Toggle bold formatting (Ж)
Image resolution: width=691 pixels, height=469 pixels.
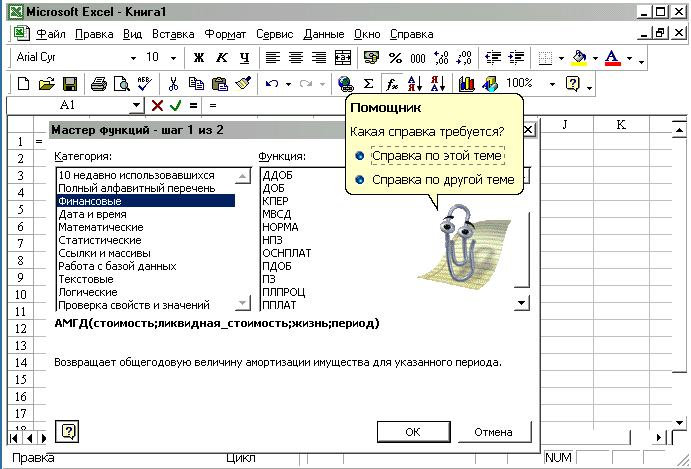point(199,58)
